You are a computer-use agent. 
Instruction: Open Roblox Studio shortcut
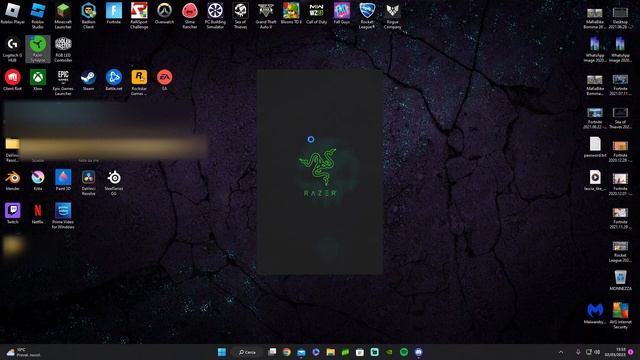coord(38,16)
